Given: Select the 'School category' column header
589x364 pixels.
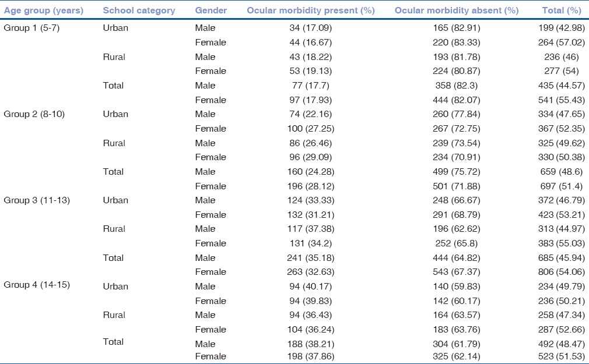Looking at the screenshot, I should tap(139, 10).
